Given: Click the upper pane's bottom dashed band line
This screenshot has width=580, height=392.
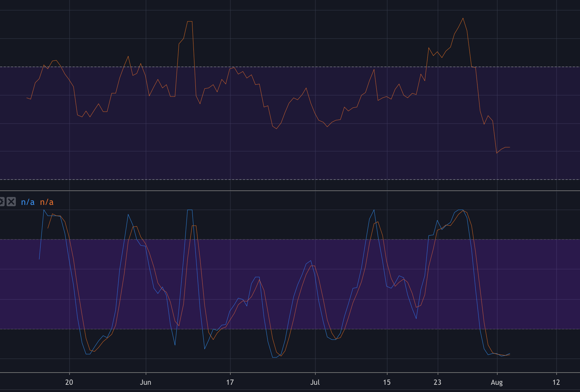Looking at the screenshot, I should point(290,180).
